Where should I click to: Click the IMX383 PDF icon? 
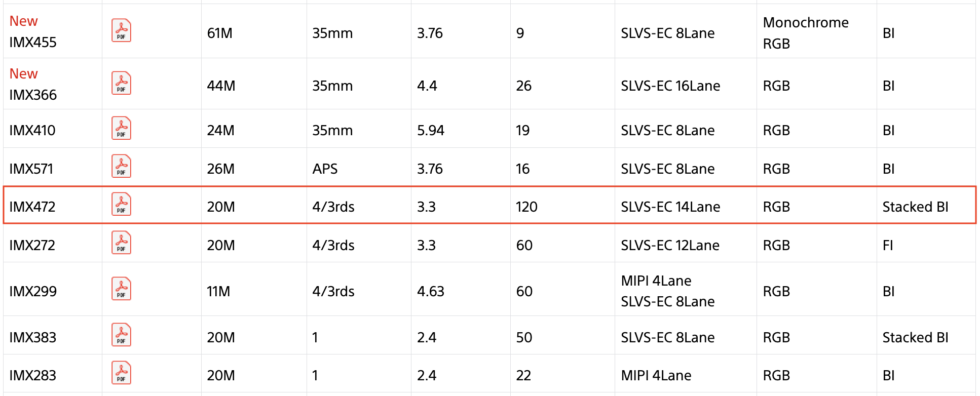121,335
